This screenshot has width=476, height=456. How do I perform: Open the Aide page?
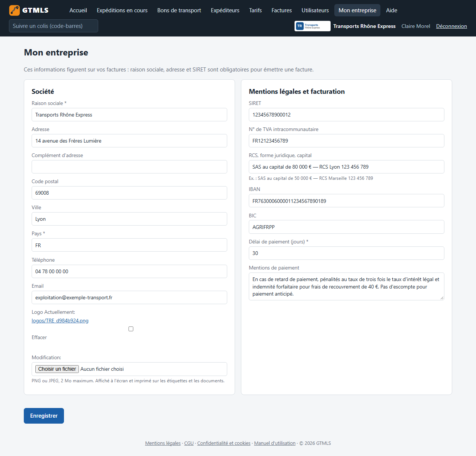(x=392, y=10)
